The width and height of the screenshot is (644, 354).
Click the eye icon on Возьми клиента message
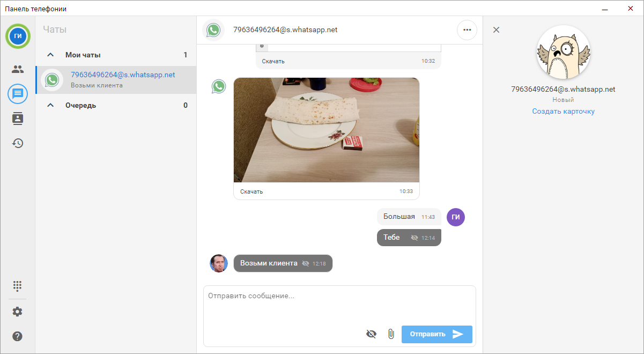(306, 263)
